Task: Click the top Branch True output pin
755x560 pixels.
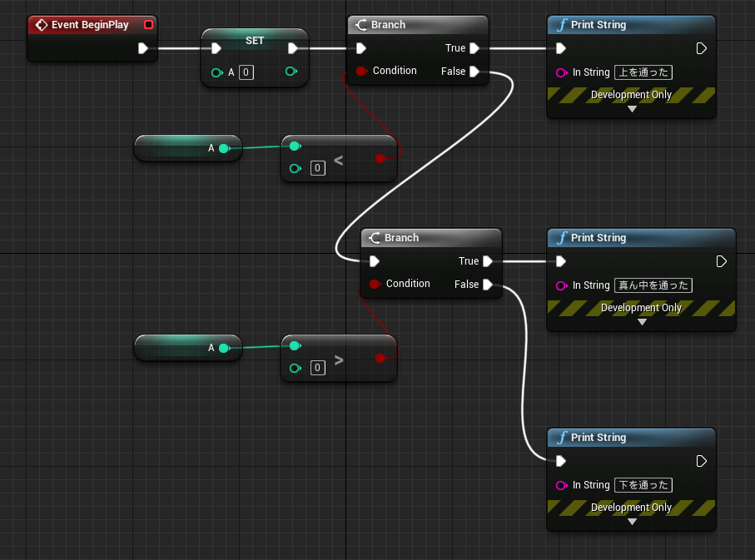Action: coord(474,48)
